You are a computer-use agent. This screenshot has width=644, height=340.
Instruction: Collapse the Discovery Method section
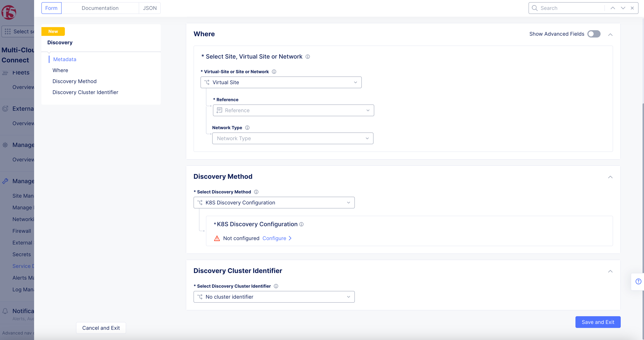click(610, 177)
